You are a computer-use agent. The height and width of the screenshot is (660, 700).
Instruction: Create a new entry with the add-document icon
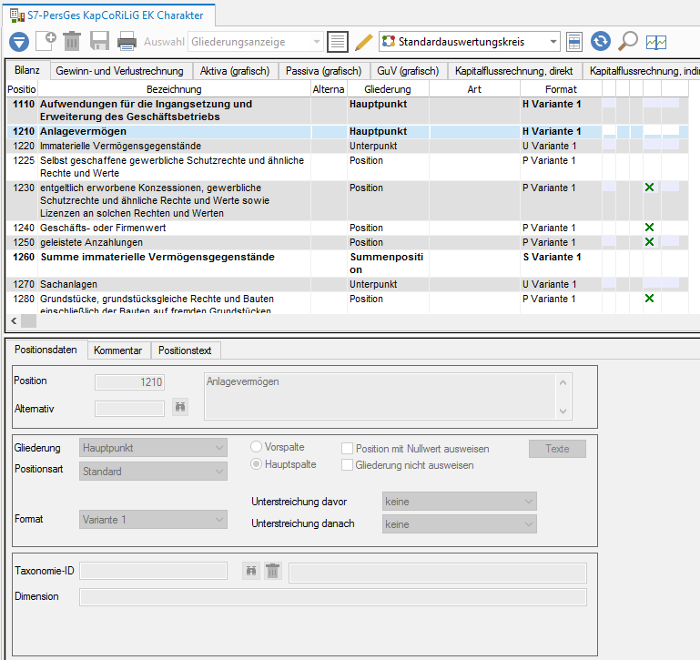(x=46, y=41)
